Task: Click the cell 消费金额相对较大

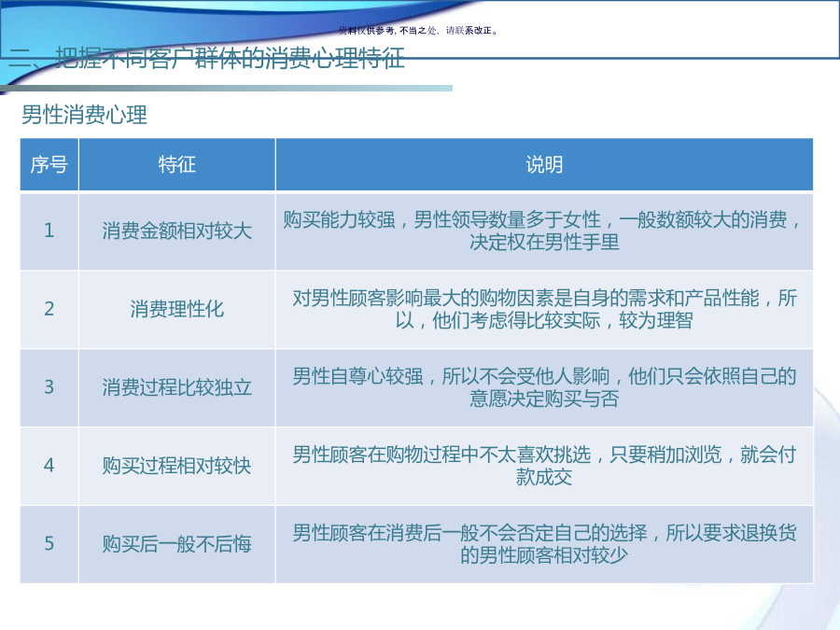Action: click(177, 231)
